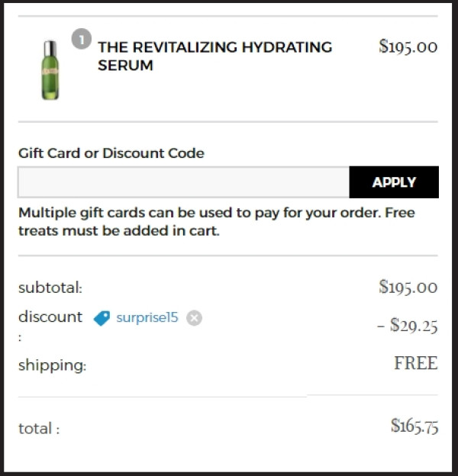Click the subtotal label
This screenshot has width=458, height=476.
pos(50,288)
